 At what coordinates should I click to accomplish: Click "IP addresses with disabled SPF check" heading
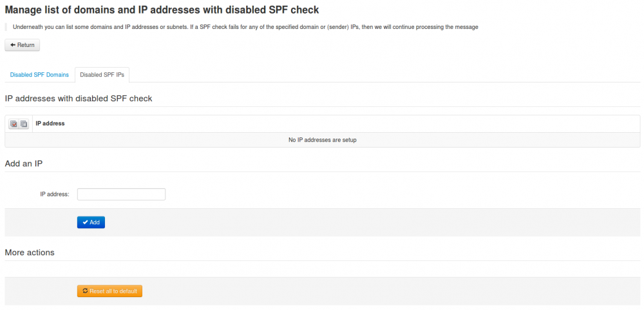click(x=79, y=99)
